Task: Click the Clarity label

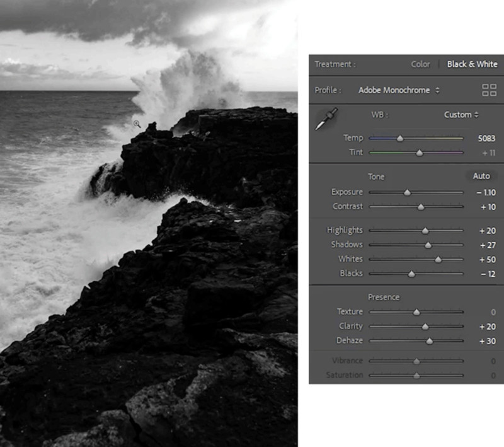Action: click(351, 326)
